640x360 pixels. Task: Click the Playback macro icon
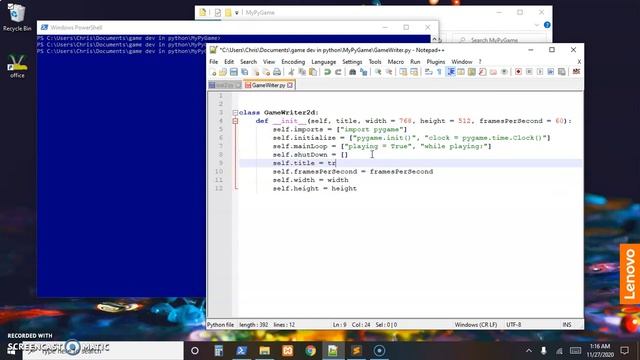click(x=540, y=72)
